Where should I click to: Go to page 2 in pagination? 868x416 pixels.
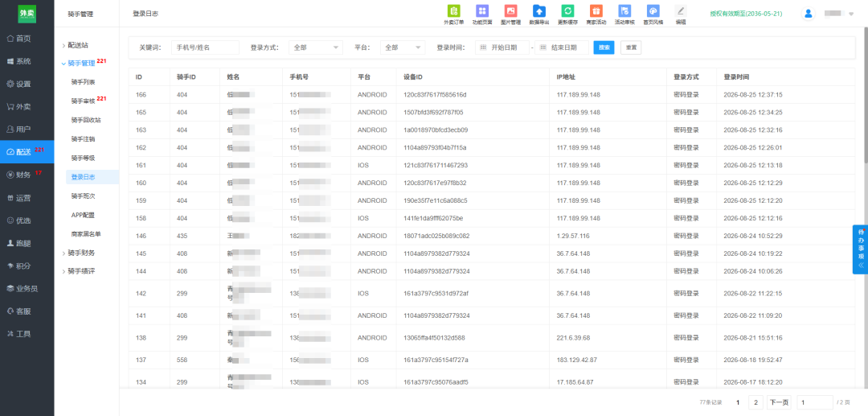coord(755,402)
